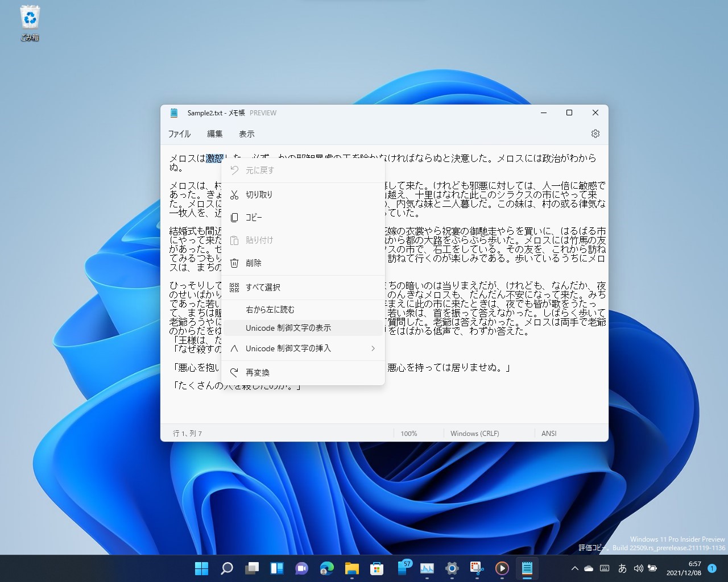Open File Explorer from taskbar
The width and height of the screenshot is (728, 582).
coord(351,568)
